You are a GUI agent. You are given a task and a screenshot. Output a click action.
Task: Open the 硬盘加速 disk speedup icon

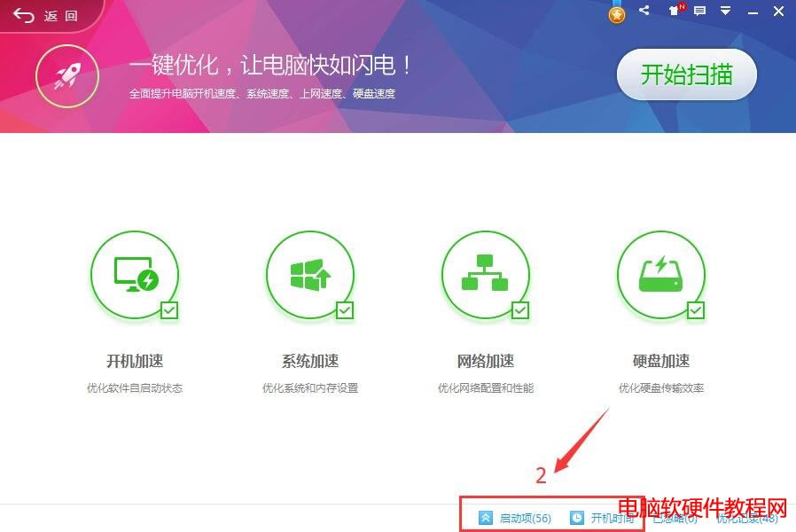click(x=660, y=273)
